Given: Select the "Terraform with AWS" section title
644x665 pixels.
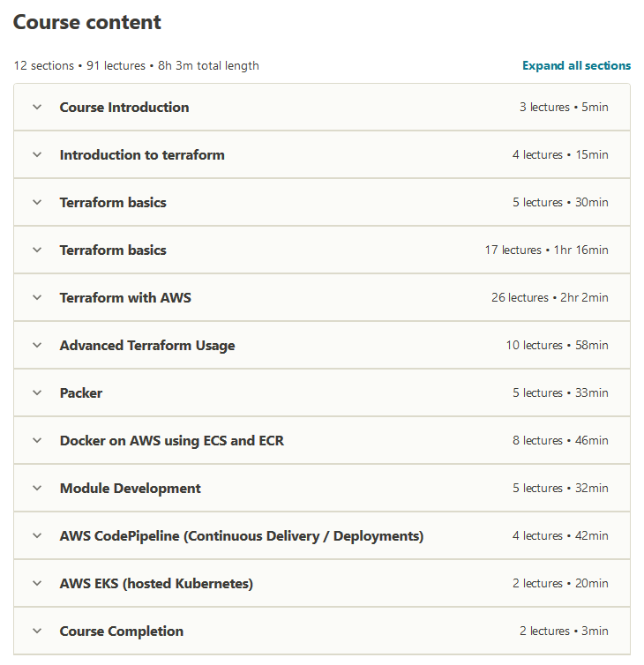Looking at the screenshot, I should point(125,297).
